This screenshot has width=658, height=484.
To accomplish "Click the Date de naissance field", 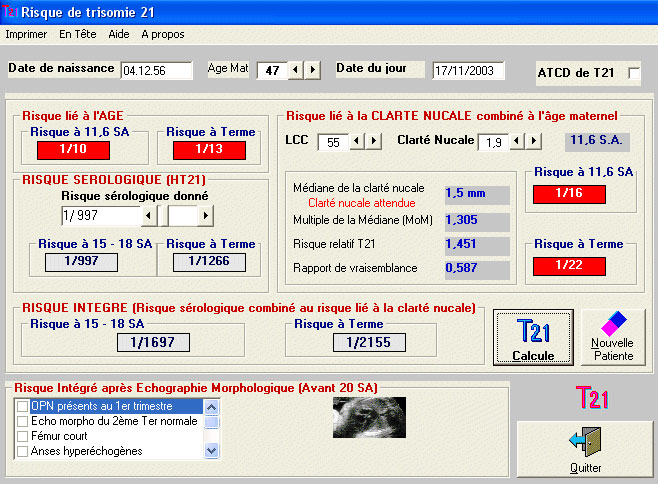I will point(156,71).
